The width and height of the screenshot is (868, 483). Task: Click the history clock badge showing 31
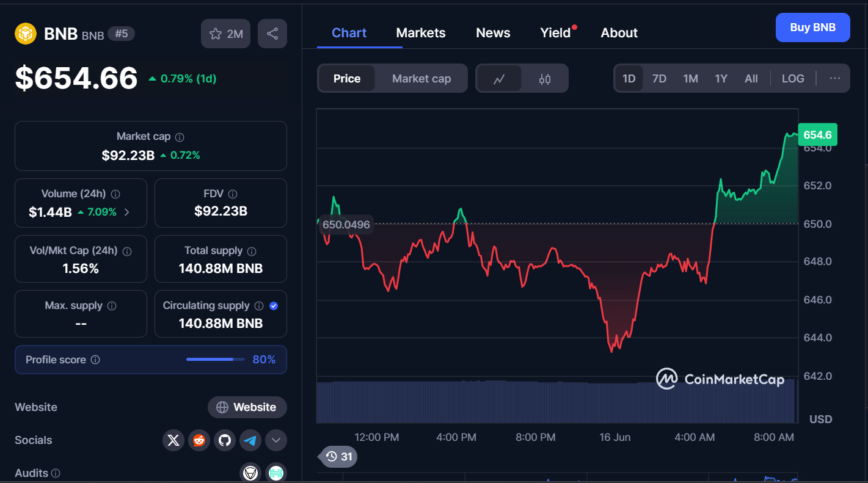tap(338, 457)
